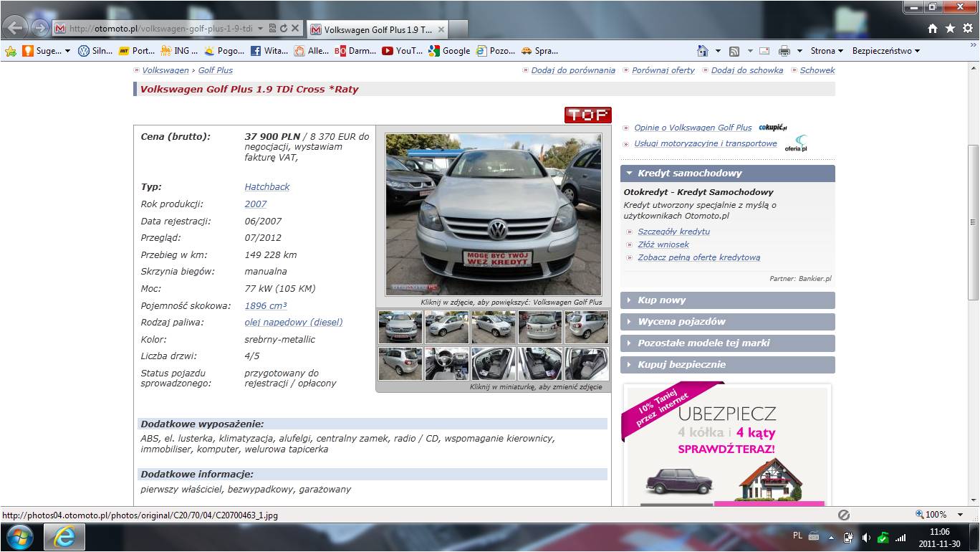
Task: Expand the Home button dropdown arrow
Action: 718,51
